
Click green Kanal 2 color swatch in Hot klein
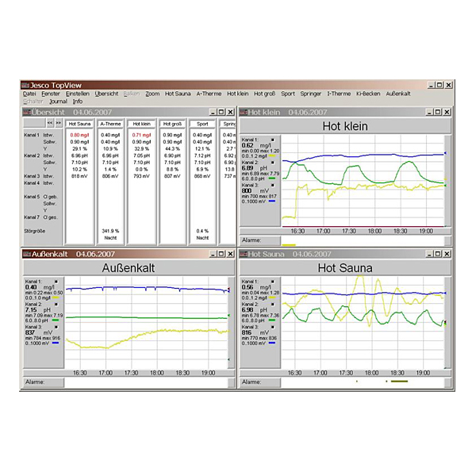pyautogui.click(x=272, y=178)
